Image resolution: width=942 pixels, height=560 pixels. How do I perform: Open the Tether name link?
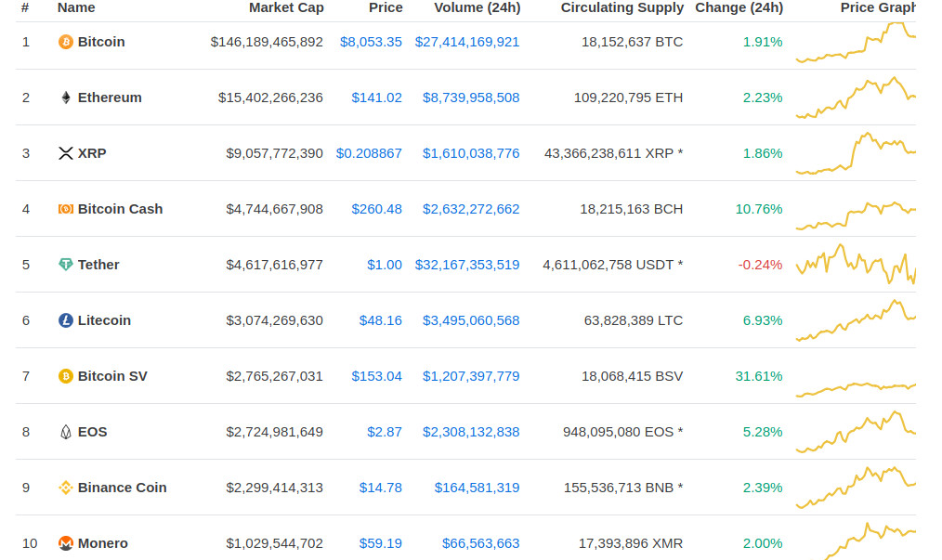tap(98, 265)
